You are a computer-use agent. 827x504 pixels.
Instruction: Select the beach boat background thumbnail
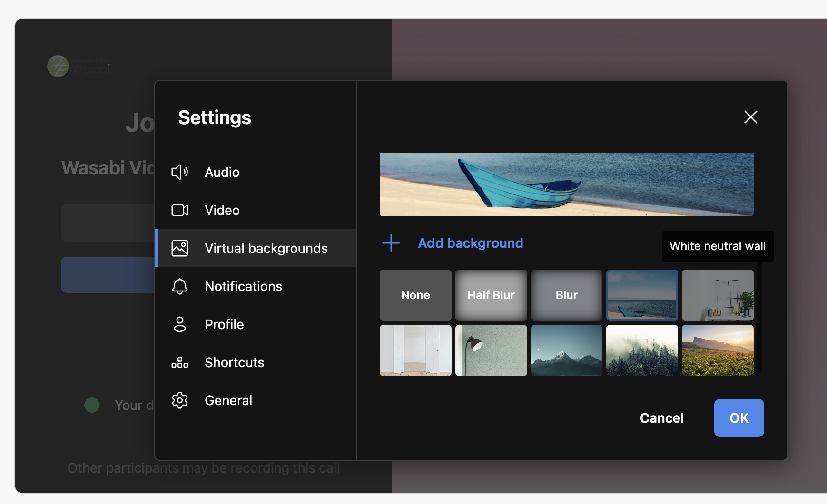642,295
